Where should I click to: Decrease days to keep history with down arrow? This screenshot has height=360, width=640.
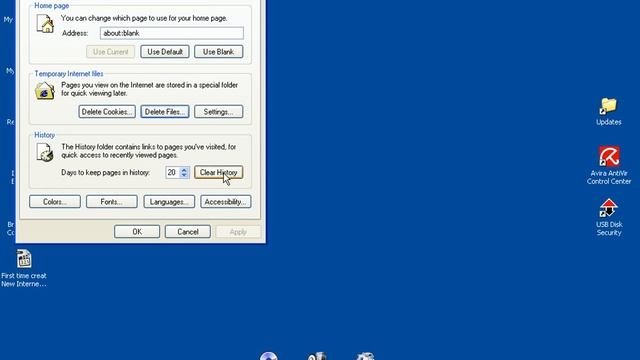tap(184, 175)
